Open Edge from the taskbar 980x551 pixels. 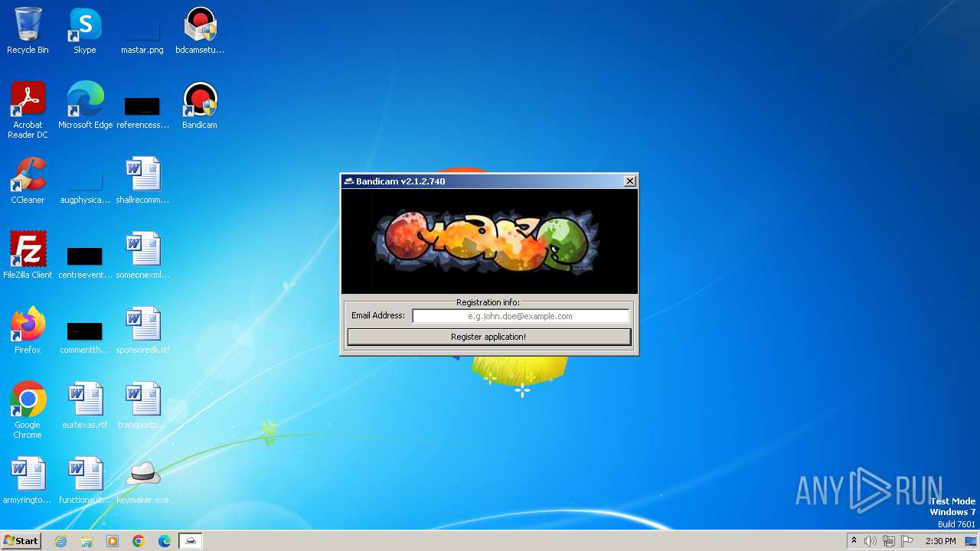coord(165,541)
